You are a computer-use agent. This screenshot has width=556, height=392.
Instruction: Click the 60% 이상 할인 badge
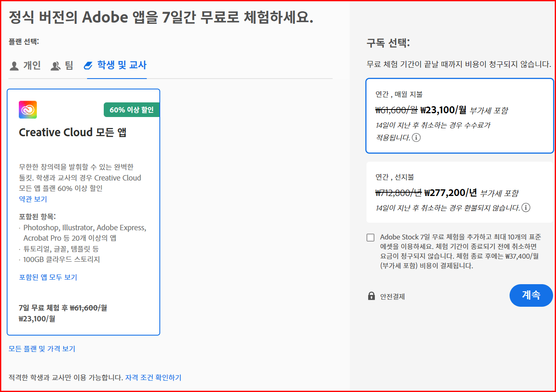(x=132, y=110)
